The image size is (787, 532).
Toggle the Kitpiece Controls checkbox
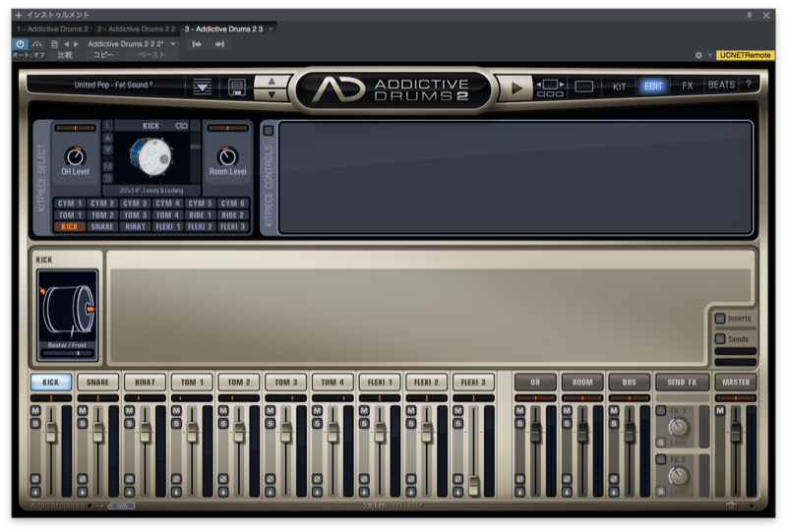coord(269,131)
